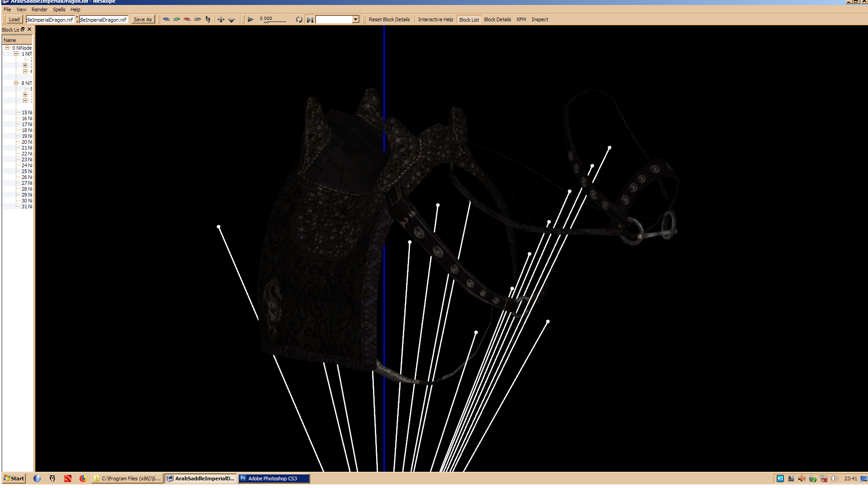Click the animation loop icon
Viewport: 868px width, 488px height.
299,19
